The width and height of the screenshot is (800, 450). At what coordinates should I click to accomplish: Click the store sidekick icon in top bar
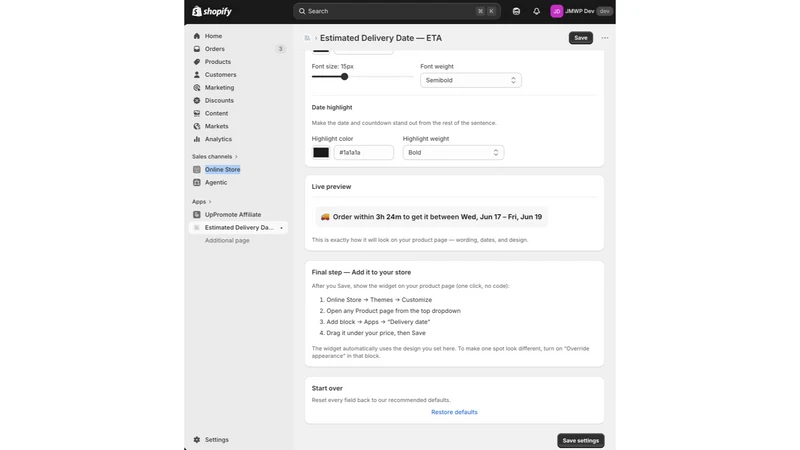pyautogui.click(x=516, y=11)
